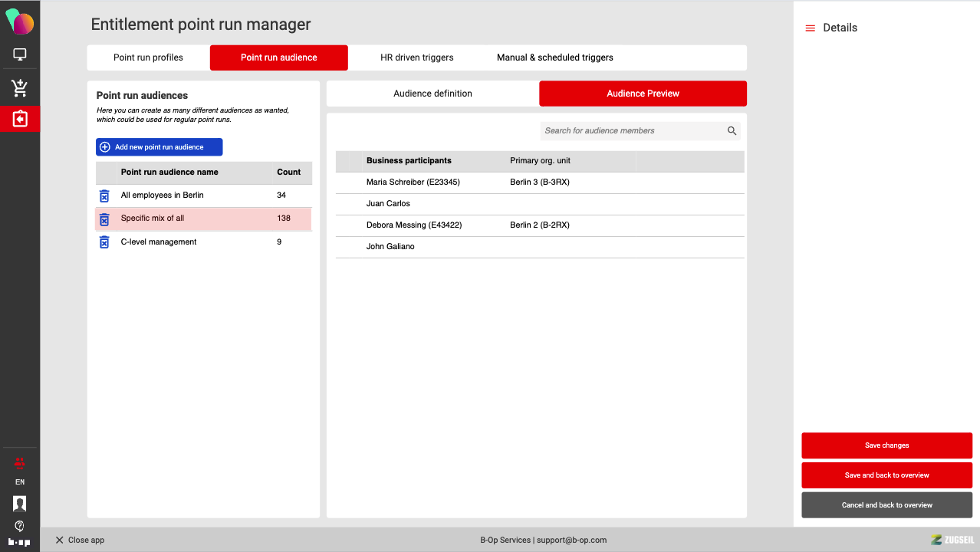Focus the Search for audience members field

click(633, 131)
